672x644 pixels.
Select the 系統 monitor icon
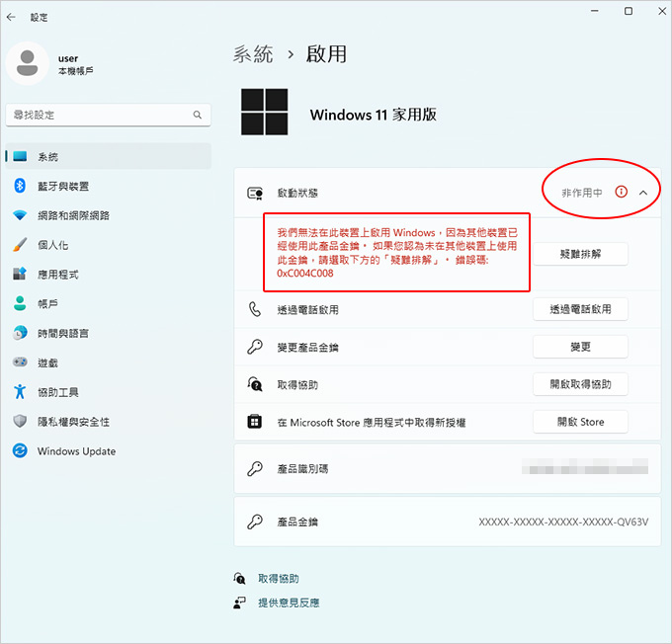pyautogui.click(x=20, y=156)
